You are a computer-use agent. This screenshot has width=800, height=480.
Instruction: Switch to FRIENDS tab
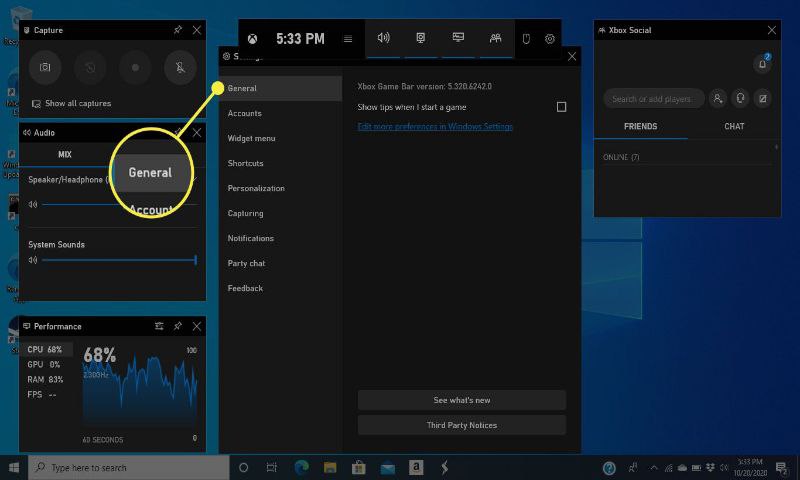tap(641, 127)
